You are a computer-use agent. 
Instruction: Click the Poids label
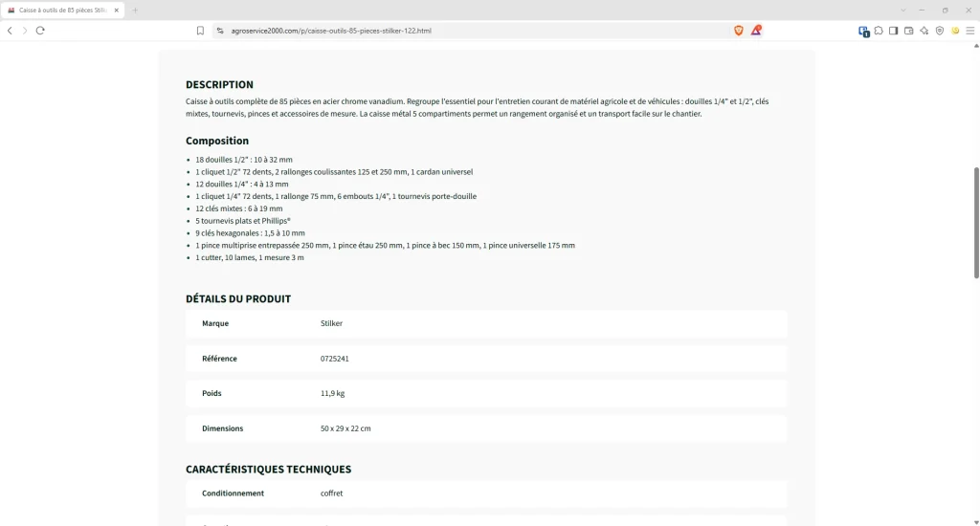point(212,393)
